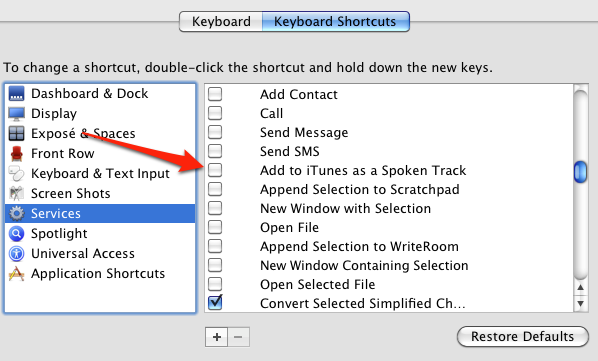This screenshot has height=361, width=598.
Task: Choose the Exposé & Spaces grid icon
Action: [16, 133]
